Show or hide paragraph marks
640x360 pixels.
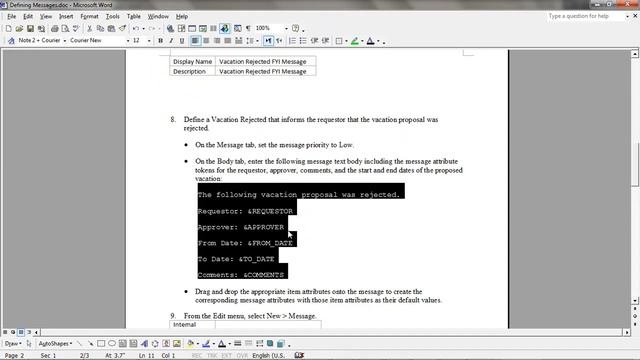(248, 29)
